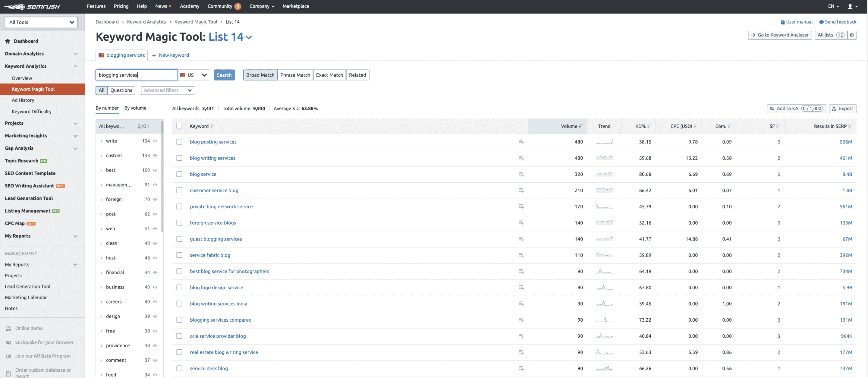Expand the foreign keyword group
868x378 pixels.
pos(102,200)
